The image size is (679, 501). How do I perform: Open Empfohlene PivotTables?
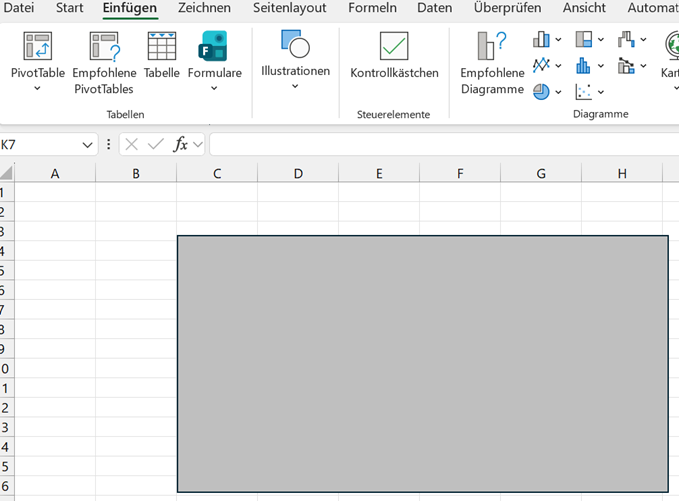(104, 47)
